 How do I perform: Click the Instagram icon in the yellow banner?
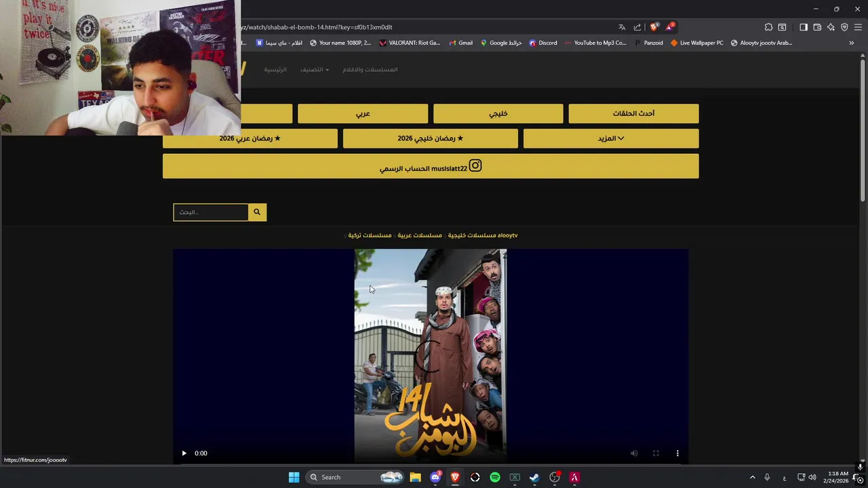pyautogui.click(x=475, y=165)
